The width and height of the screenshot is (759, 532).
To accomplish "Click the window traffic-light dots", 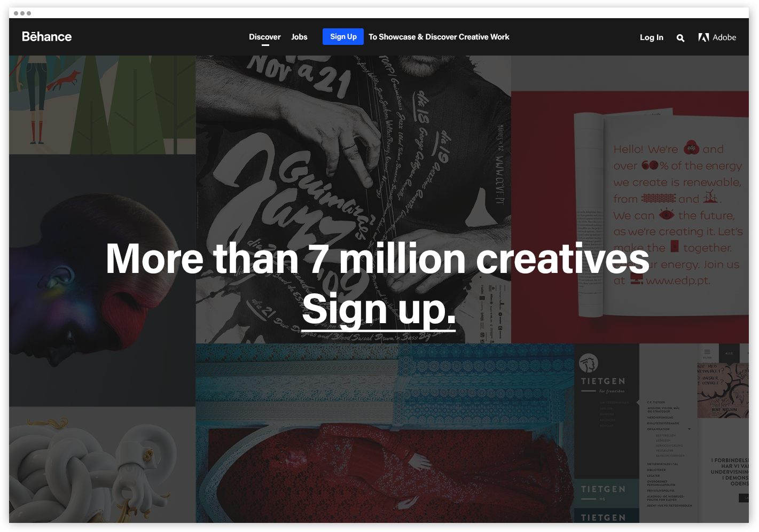I will click(22, 13).
